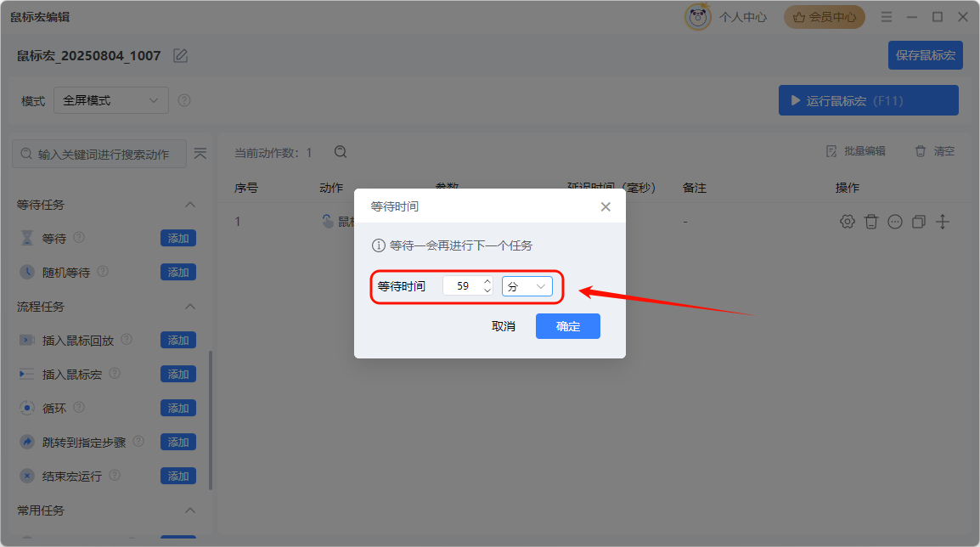Click the move handle icon for row 1
980x547 pixels.
tap(943, 222)
